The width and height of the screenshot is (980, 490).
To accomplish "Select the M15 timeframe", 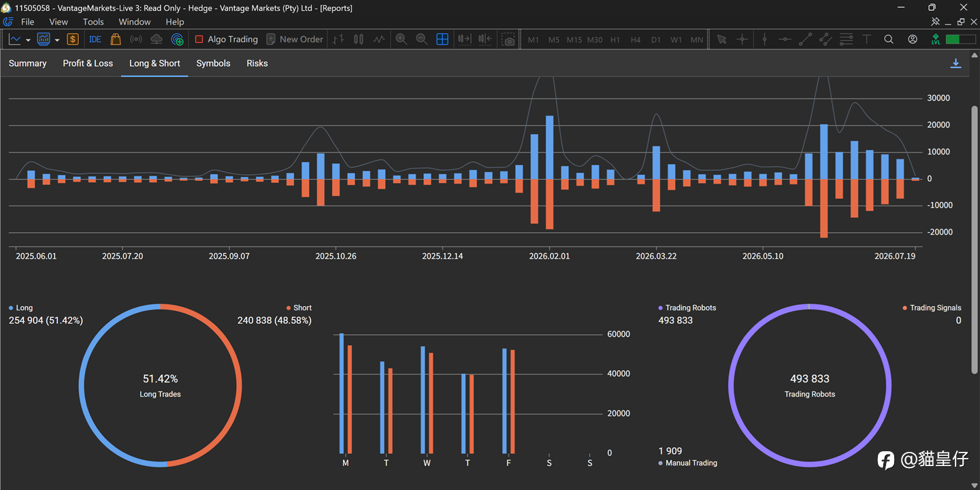I will tap(574, 39).
